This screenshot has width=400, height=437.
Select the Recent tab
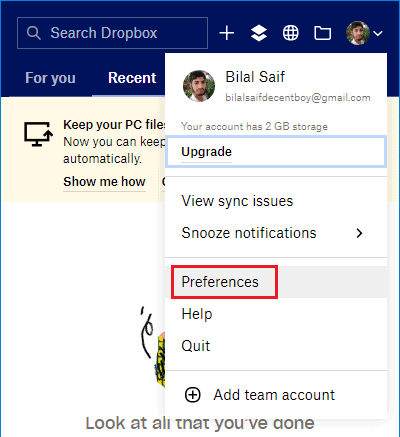pos(132,78)
